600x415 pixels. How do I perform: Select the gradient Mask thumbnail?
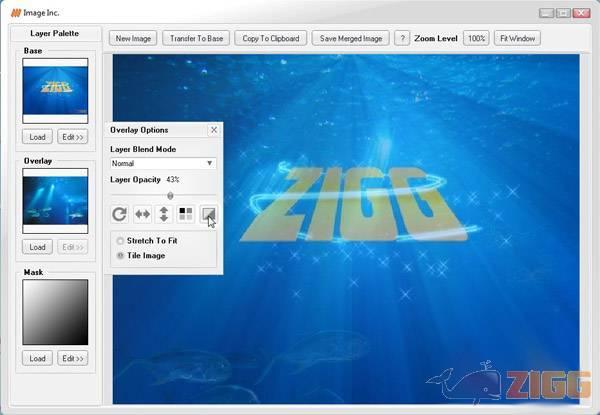tap(55, 312)
